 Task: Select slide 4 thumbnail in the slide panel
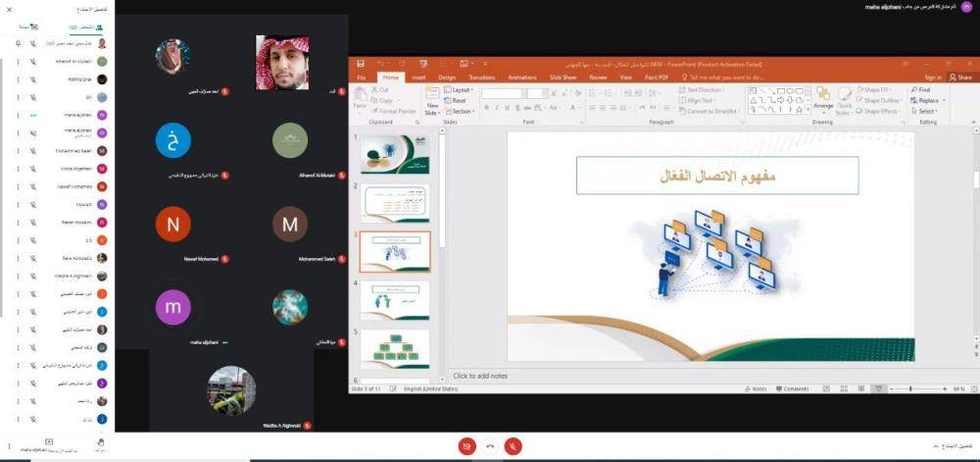click(x=394, y=300)
